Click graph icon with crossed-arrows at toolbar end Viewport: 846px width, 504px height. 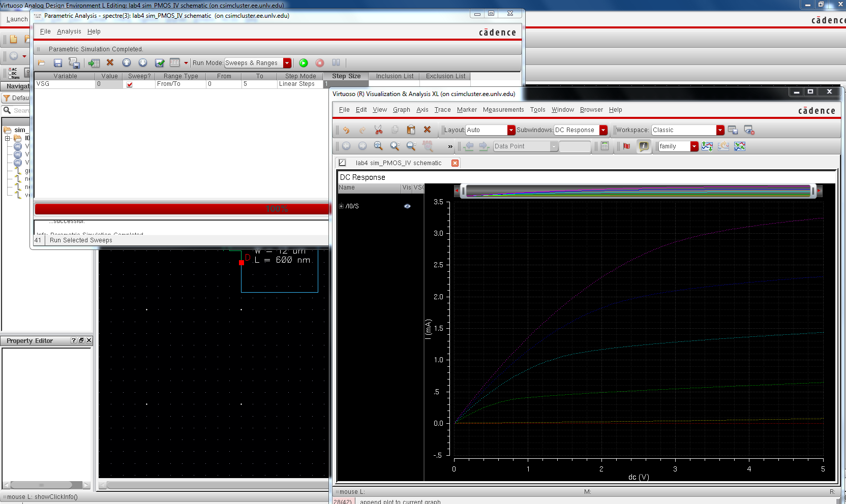tap(740, 146)
